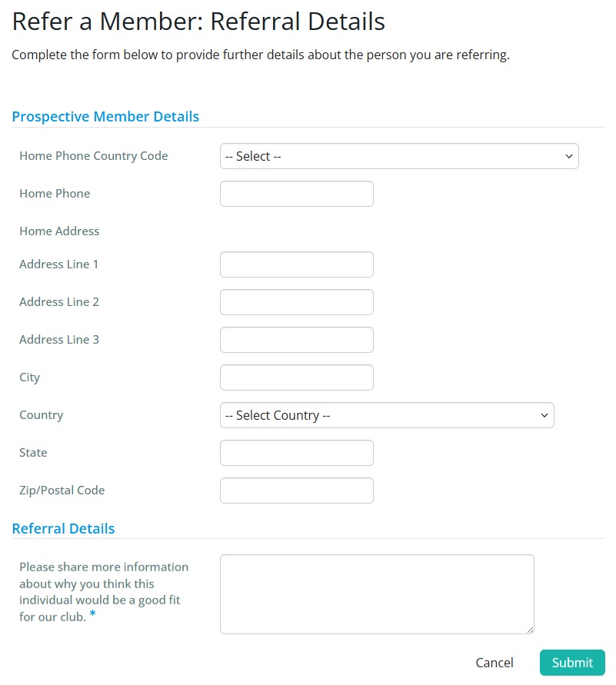The image size is (616, 685).
Task: Click the State input field
Action: click(x=296, y=453)
